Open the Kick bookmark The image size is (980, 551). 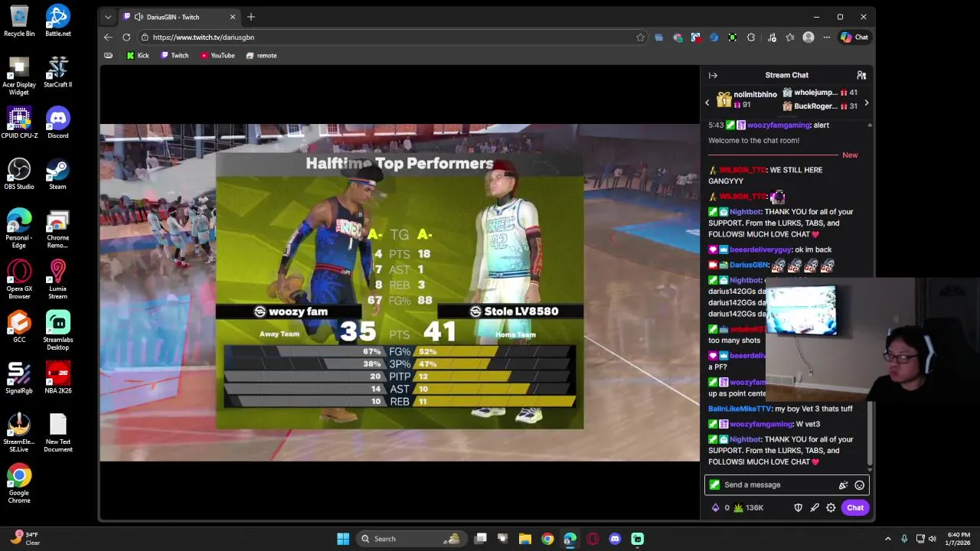point(138,55)
